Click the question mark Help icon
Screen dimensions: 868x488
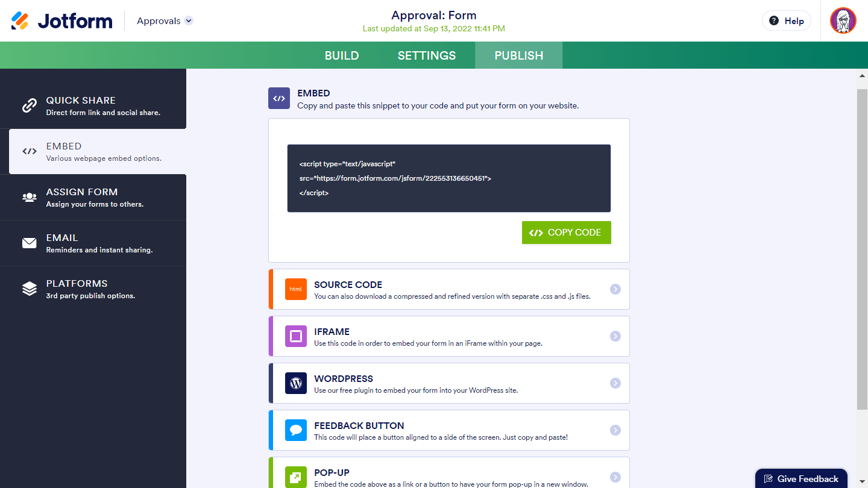tap(774, 20)
